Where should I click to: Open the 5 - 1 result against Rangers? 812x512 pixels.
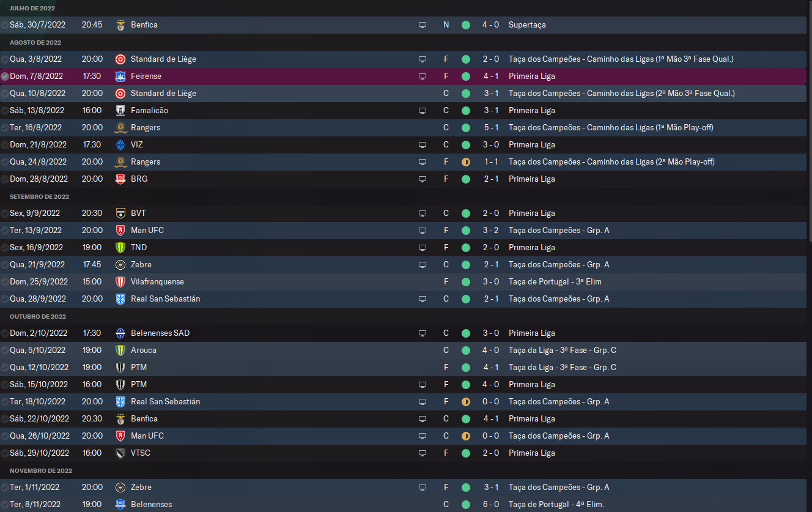tap(490, 128)
